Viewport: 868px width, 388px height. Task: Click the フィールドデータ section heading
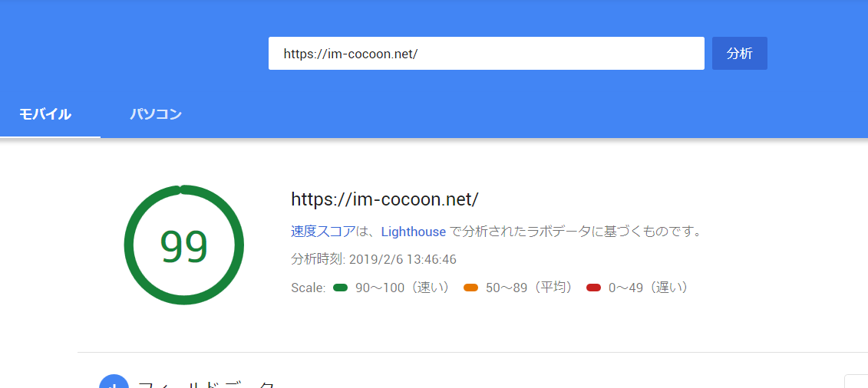click(x=206, y=383)
